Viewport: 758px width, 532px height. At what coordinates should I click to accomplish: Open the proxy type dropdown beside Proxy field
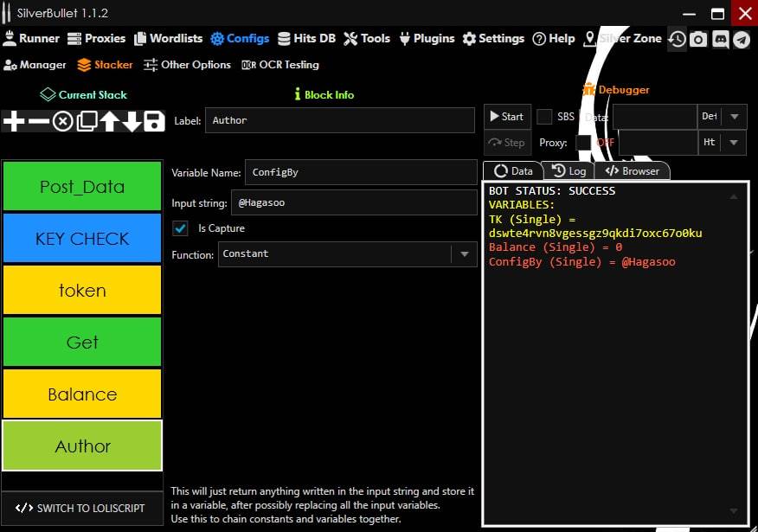[734, 142]
